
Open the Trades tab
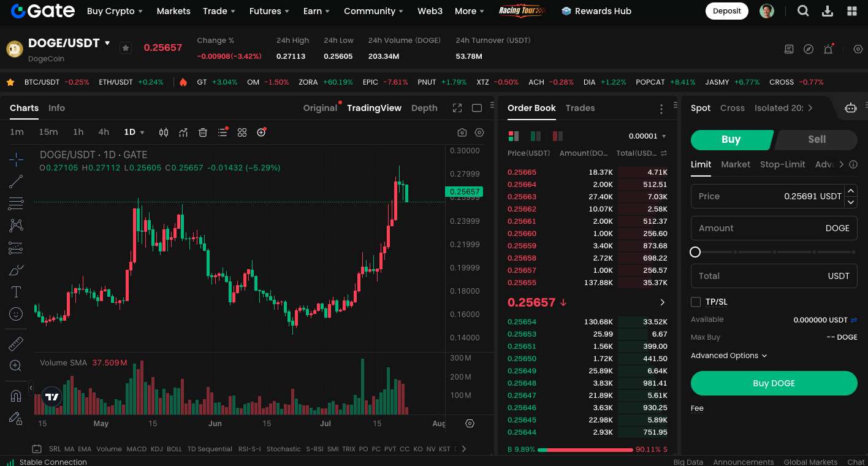[580, 108]
